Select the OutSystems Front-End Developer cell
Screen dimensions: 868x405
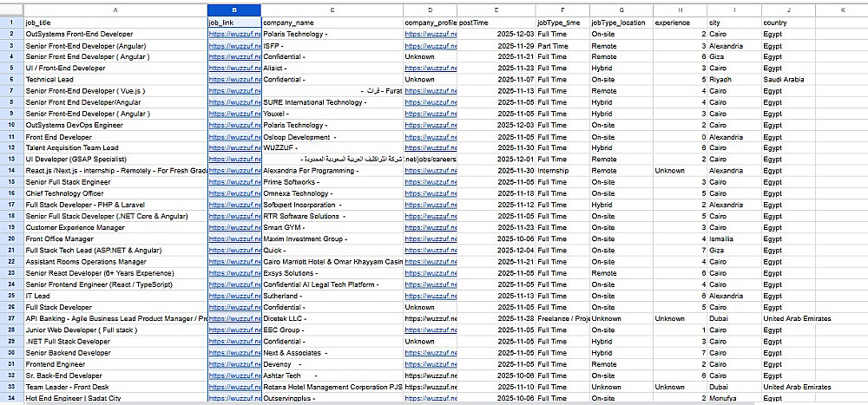(x=115, y=35)
